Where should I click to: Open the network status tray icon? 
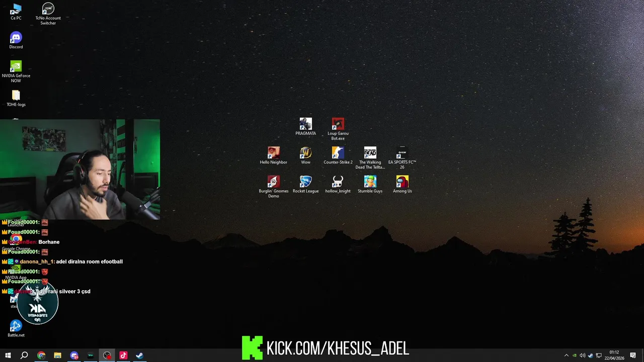click(599, 355)
